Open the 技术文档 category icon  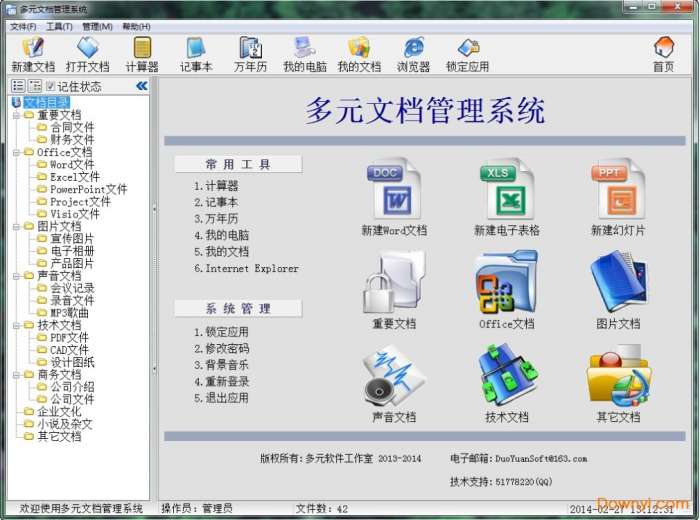506,383
